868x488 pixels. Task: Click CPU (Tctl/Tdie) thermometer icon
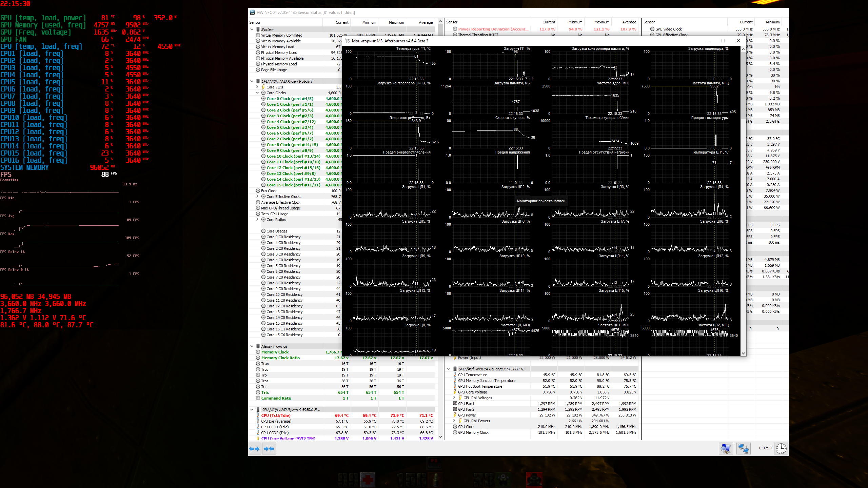coord(258,415)
